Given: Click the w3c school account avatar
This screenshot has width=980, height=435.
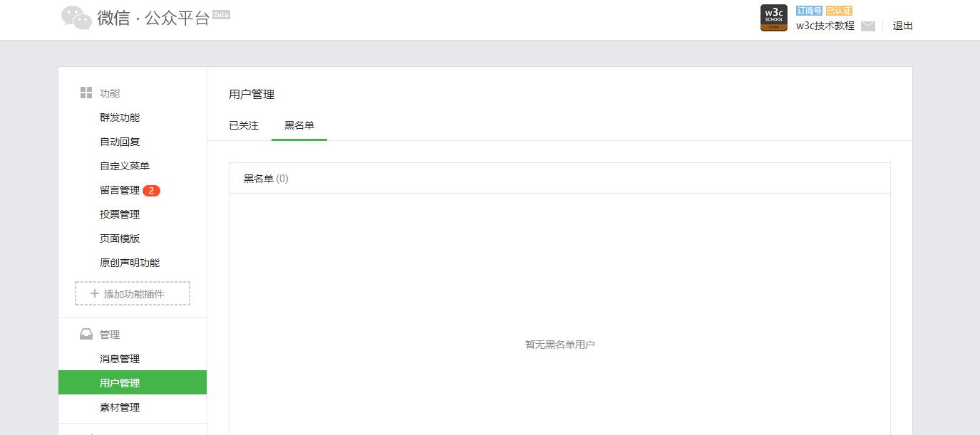Looking at the screenshot, I should pyautogui.click(x=773, y=18).
